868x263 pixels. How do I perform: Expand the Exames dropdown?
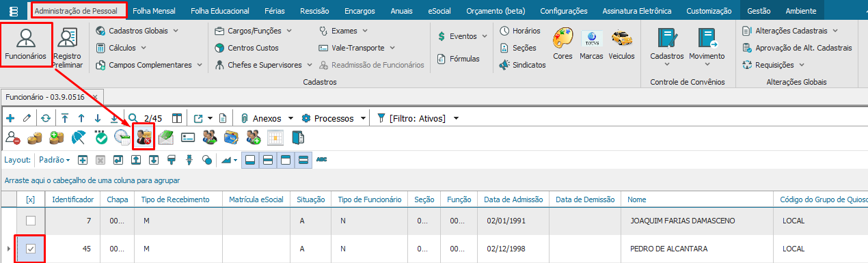click(365, 31)
